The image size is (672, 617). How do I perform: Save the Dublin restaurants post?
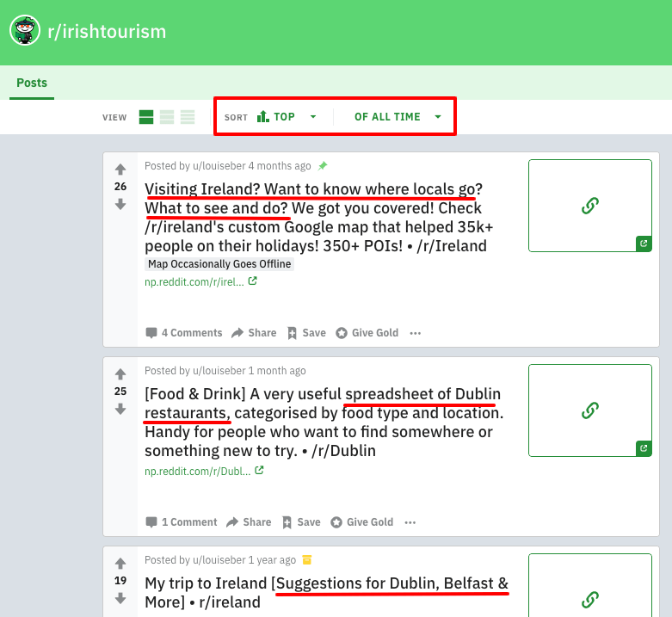pos(301,522)
